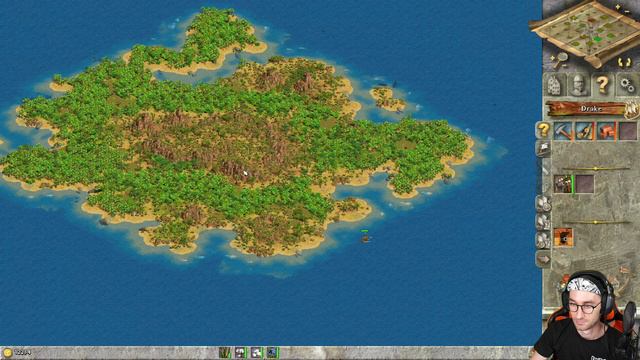
Task: Click the small question mark info tab
Action: coord(543,130)
